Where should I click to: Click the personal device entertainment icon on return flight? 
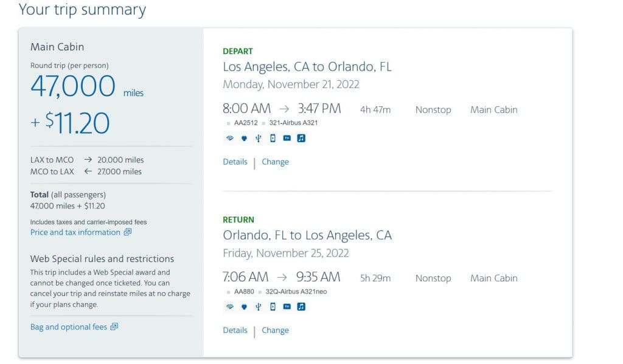point(273,306)
